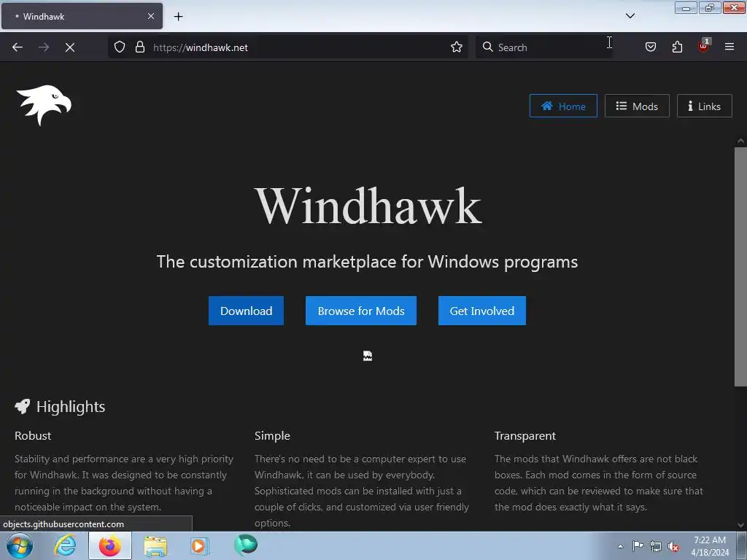Click the Highlights heading

[71, 406]
